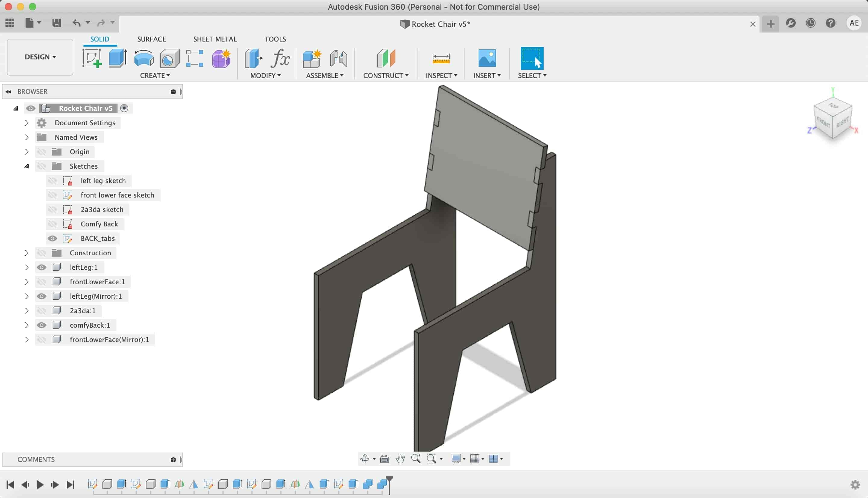Click the Save icon
The image size is (868, 498).
pyautogui.click(x=56, y=23)
